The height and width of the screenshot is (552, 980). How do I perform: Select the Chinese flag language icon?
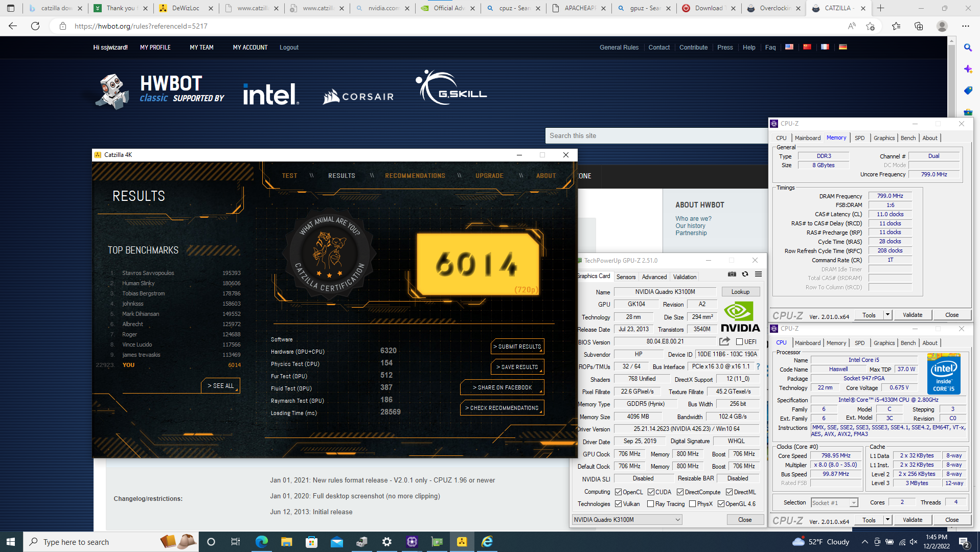[x=807, y=47]
